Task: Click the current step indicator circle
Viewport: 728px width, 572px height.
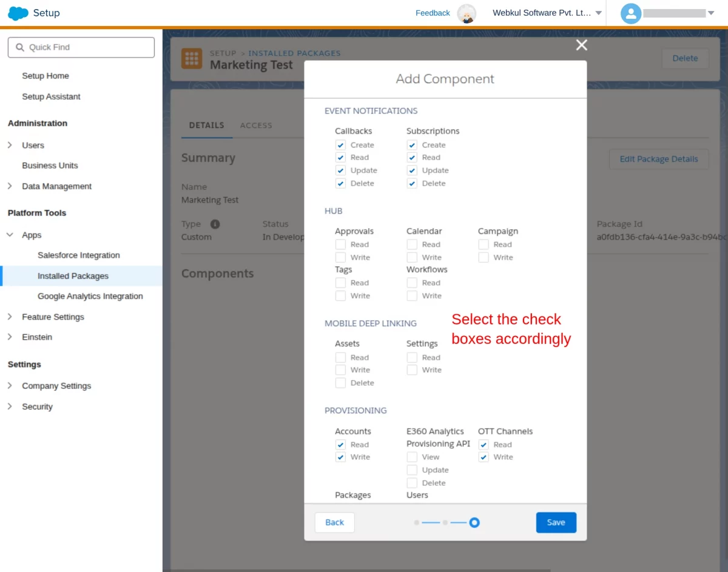Action: 474,522
